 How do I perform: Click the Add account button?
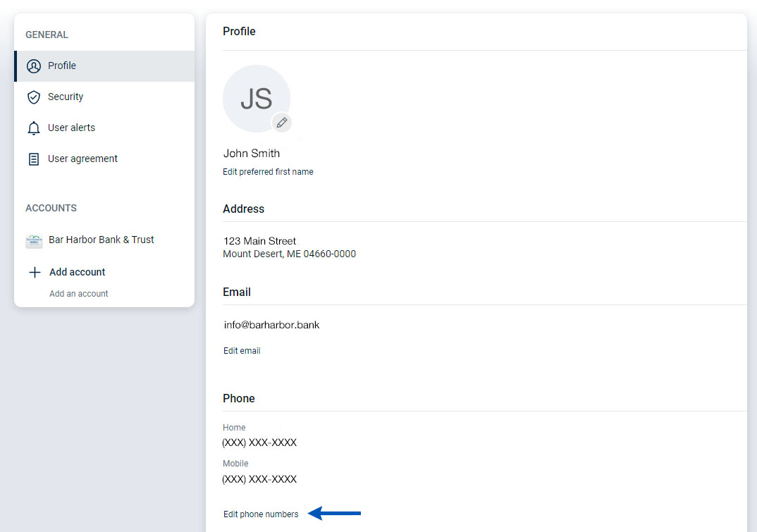[78, 272]
